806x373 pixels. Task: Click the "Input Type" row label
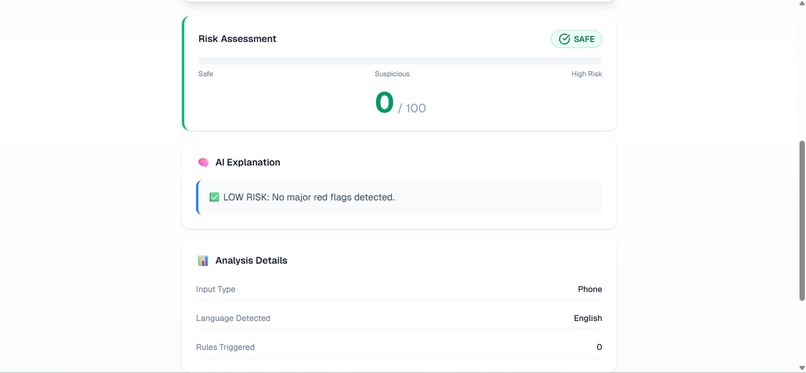coord(215,289)
